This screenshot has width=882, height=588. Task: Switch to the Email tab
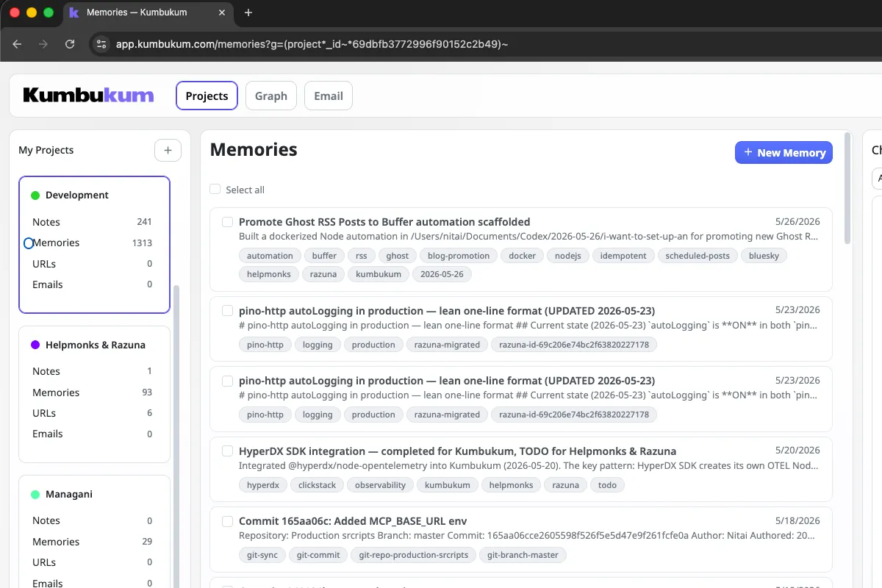[x=329, y=96]
